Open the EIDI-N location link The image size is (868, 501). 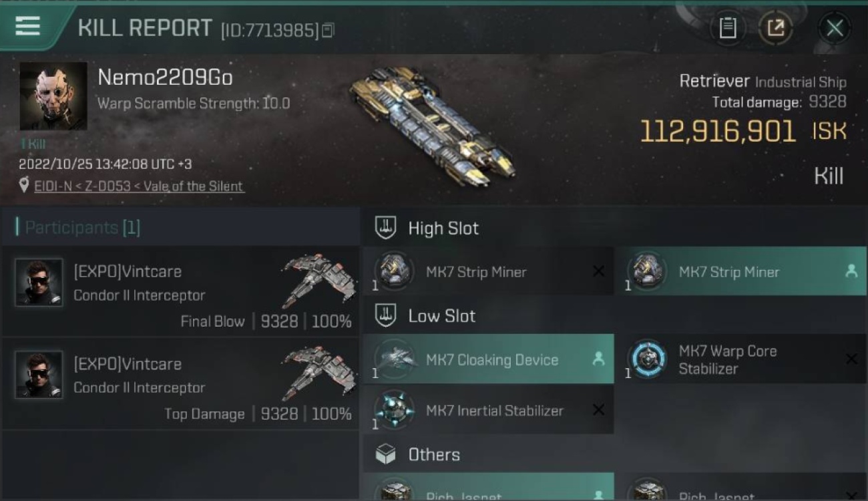click(140, 186)
